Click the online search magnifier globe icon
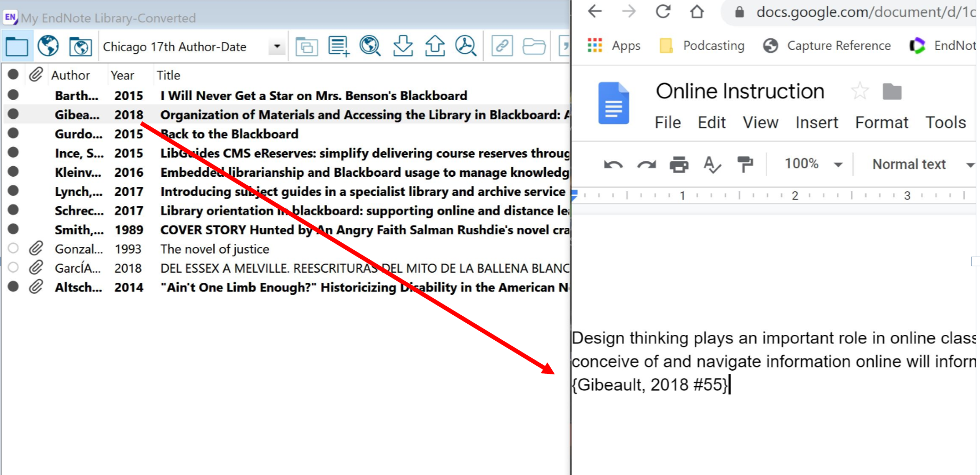The image size is (980, 475). (x=370, y=46)
